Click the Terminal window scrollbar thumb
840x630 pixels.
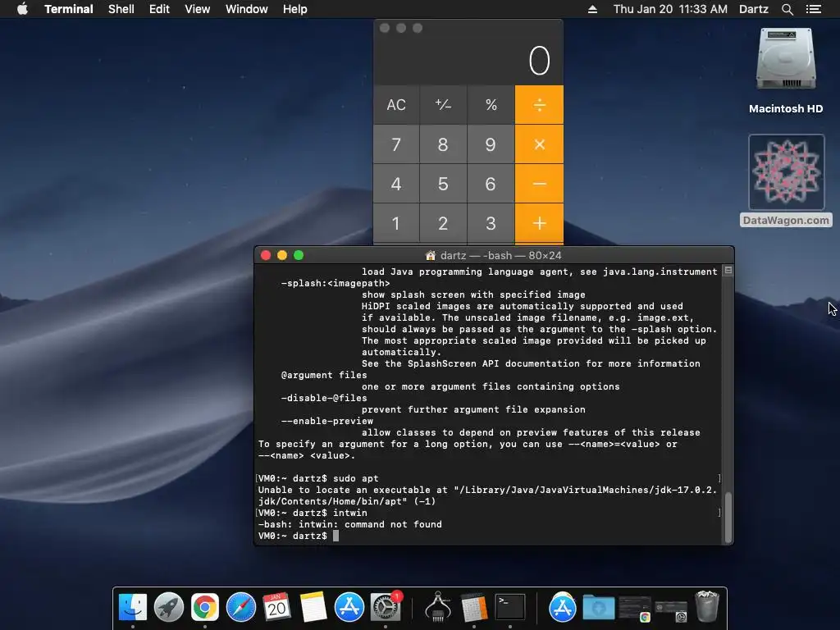click(x=728, y=517)
